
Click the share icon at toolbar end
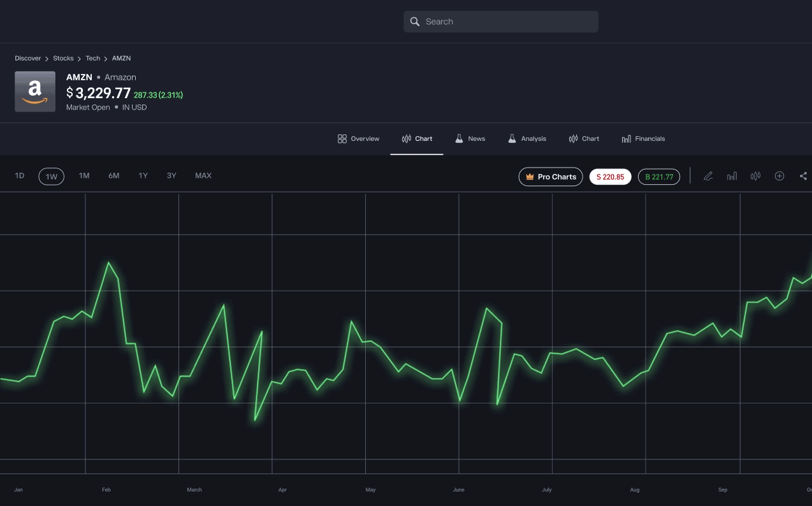pos(803,177)
